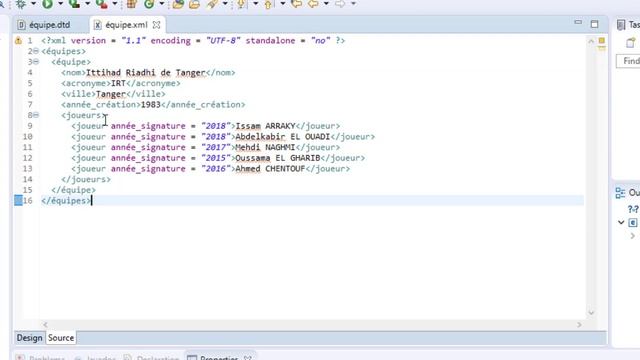
Task: Click the player name 'Issam ARRAKY'
Action: pyautogui.click(x=265, y=126)
